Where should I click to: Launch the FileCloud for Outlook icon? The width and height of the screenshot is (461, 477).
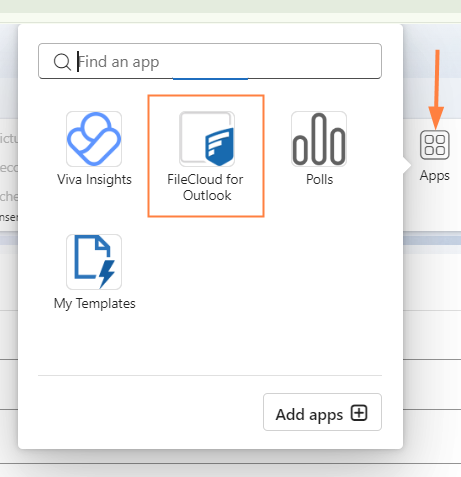207,139
